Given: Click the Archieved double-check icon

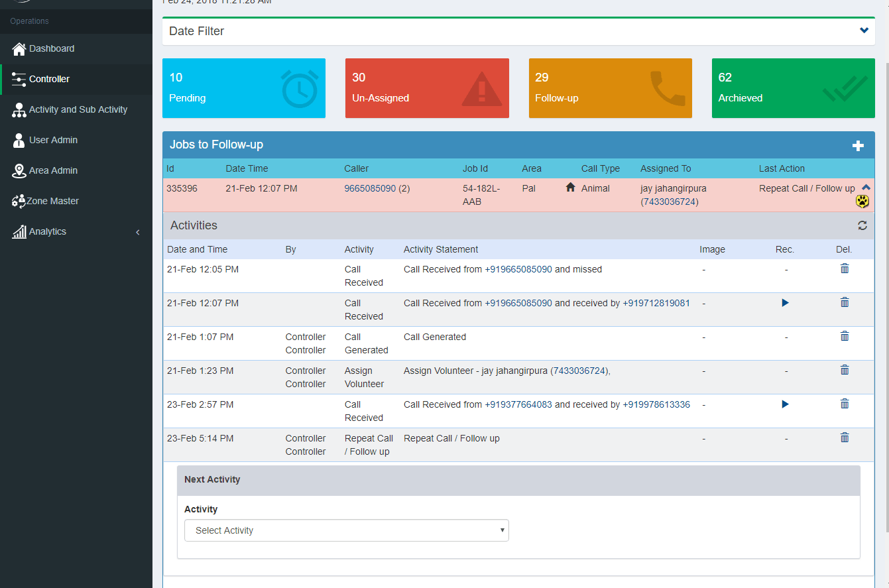Looking at the screenshot, I should tap(845, 89).
